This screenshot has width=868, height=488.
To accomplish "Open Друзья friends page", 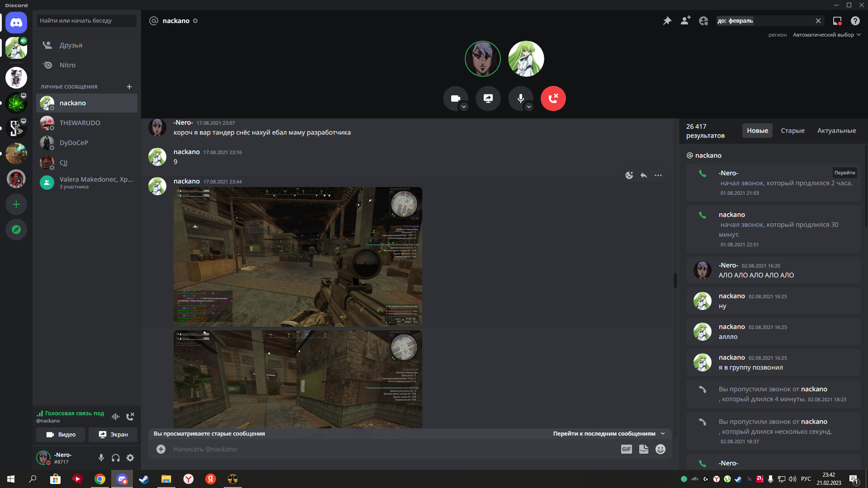I will point(87,45).
